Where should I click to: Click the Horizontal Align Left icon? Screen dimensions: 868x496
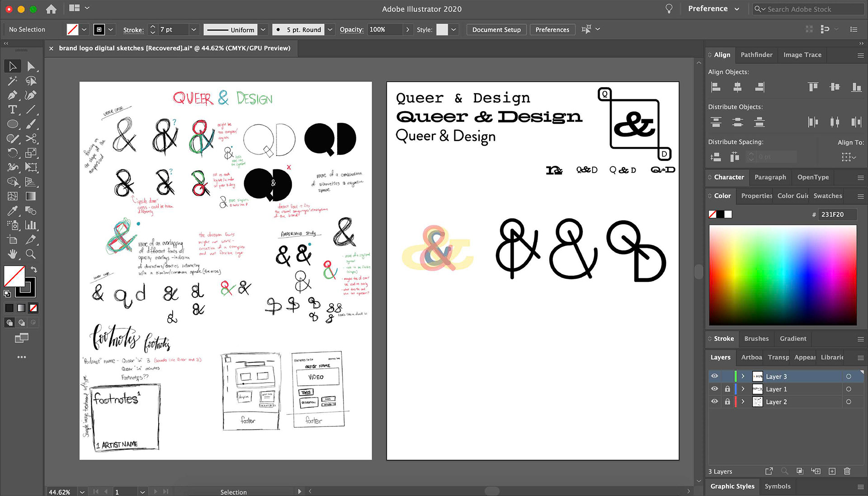pos(716,87)
